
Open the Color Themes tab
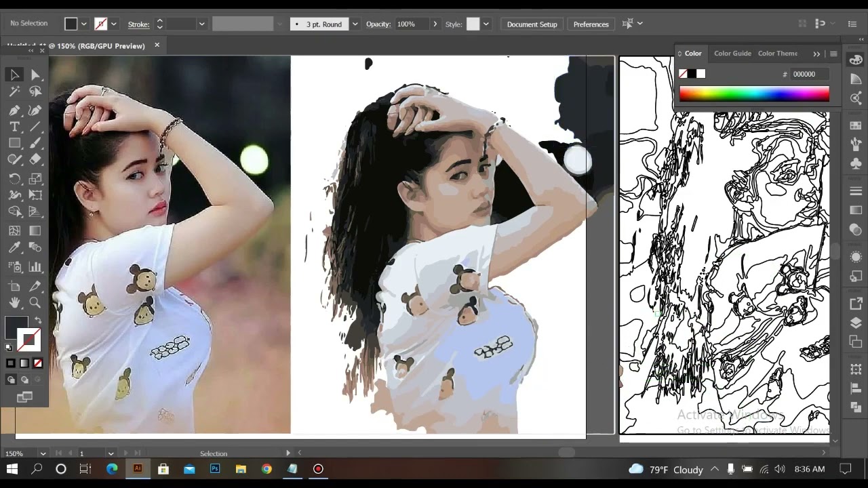tap(777, 54)
